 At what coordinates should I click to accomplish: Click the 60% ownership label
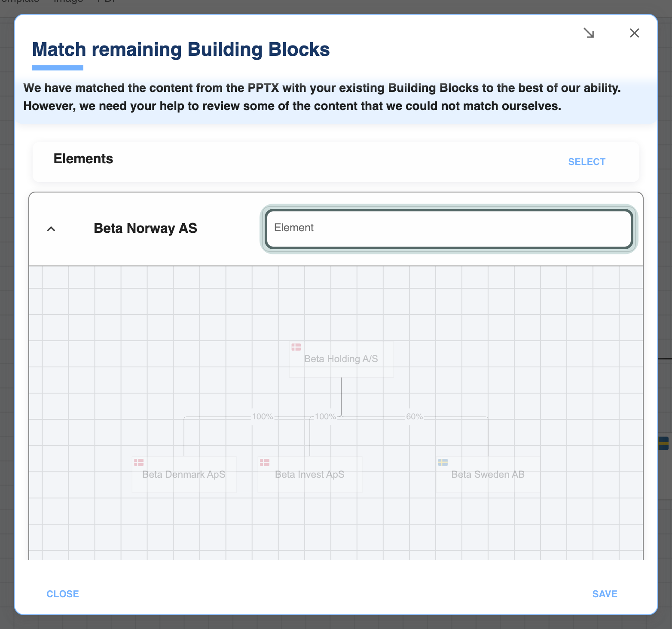[x=415, y=416]
